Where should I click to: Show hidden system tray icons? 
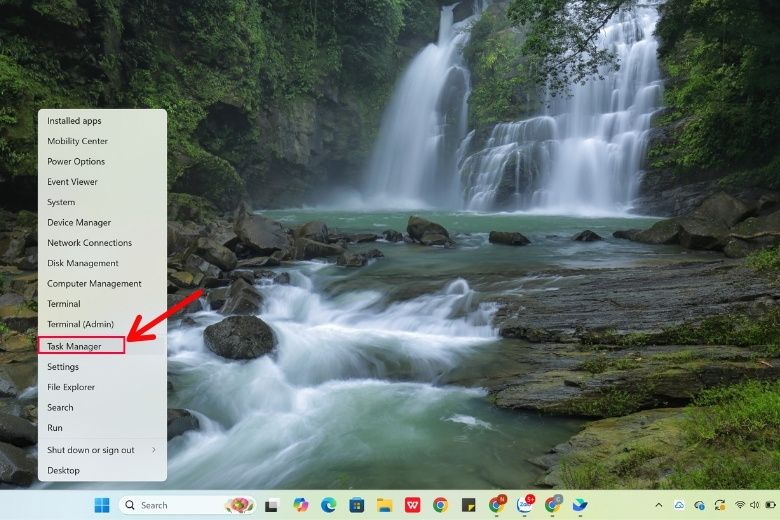coord(659,505)
